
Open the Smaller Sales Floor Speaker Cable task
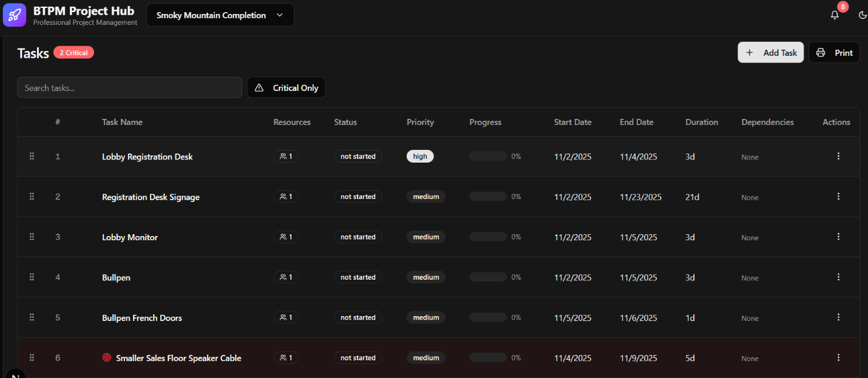[178, 358]
